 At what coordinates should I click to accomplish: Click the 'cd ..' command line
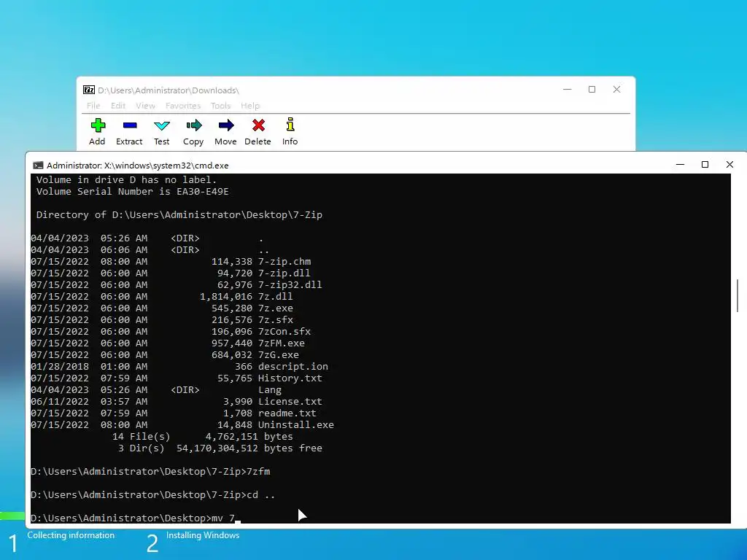(x=153, y=495)
